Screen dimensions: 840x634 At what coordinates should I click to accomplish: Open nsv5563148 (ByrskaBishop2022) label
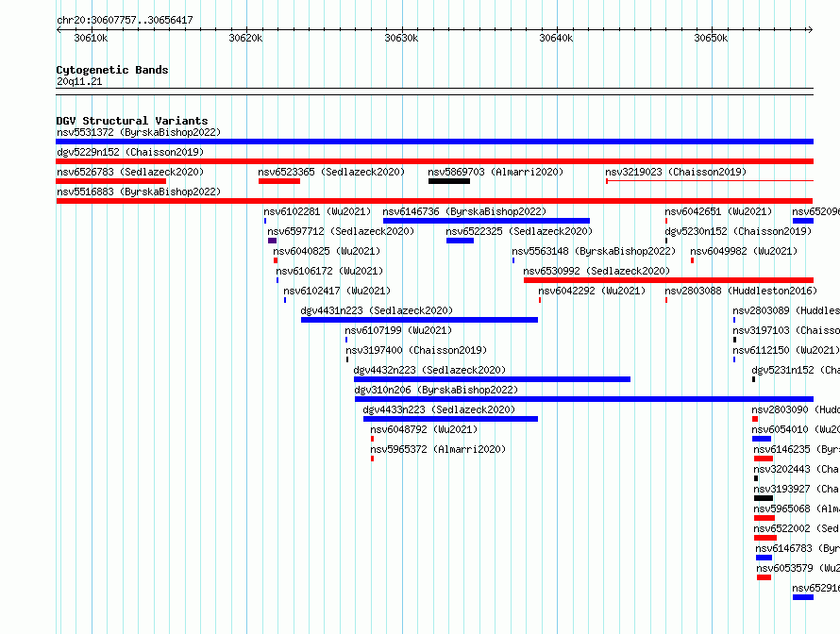point(594,251)
